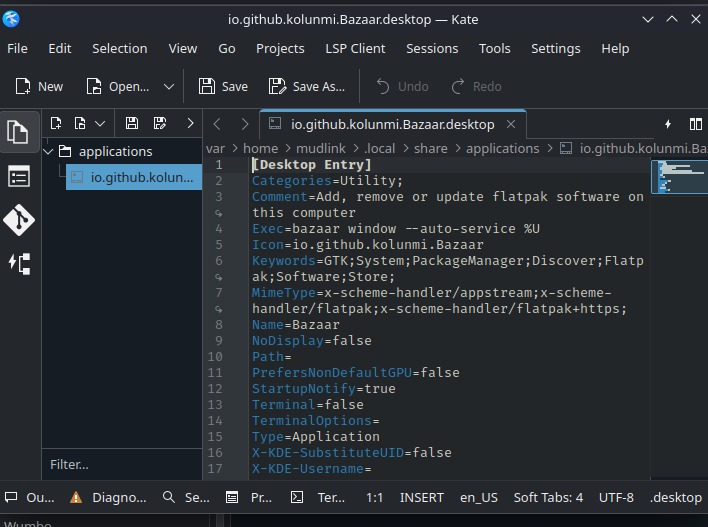Select io.github.kolun... file in document tree

tap(134, 177)
